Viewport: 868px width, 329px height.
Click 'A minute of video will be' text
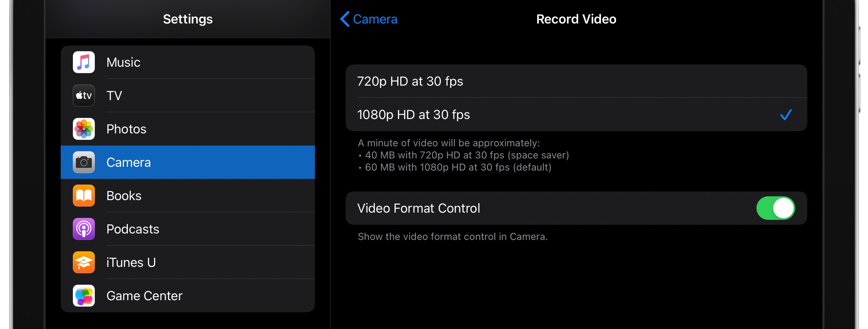pos(449,143)
